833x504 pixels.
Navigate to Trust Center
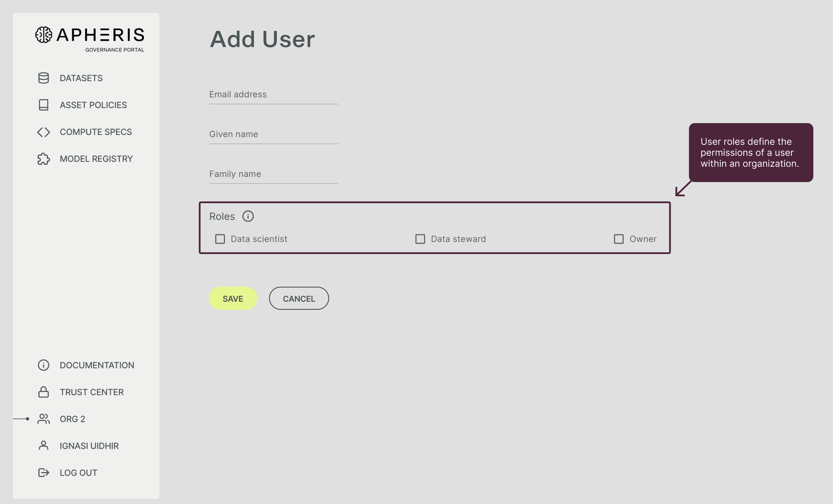point(92,392)
